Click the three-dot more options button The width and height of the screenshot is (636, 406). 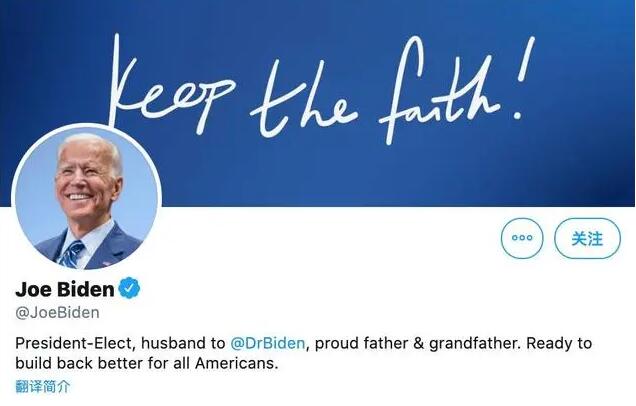(521, 238)
